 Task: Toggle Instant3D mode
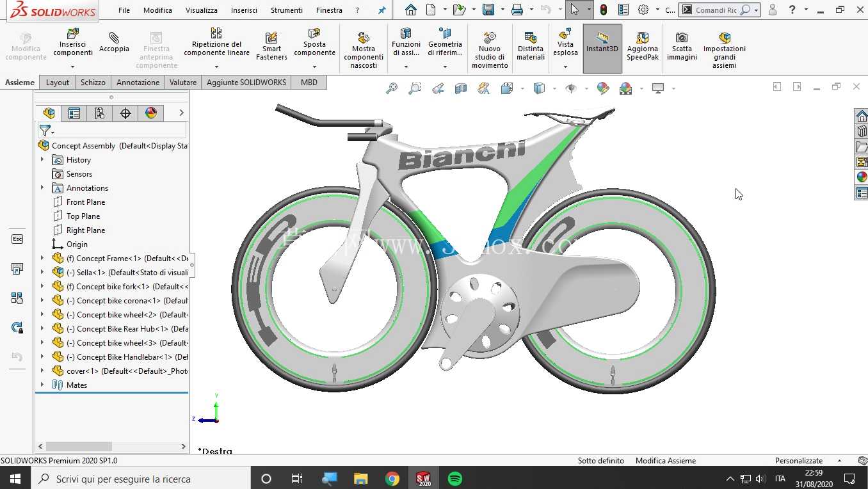point(602,49)
